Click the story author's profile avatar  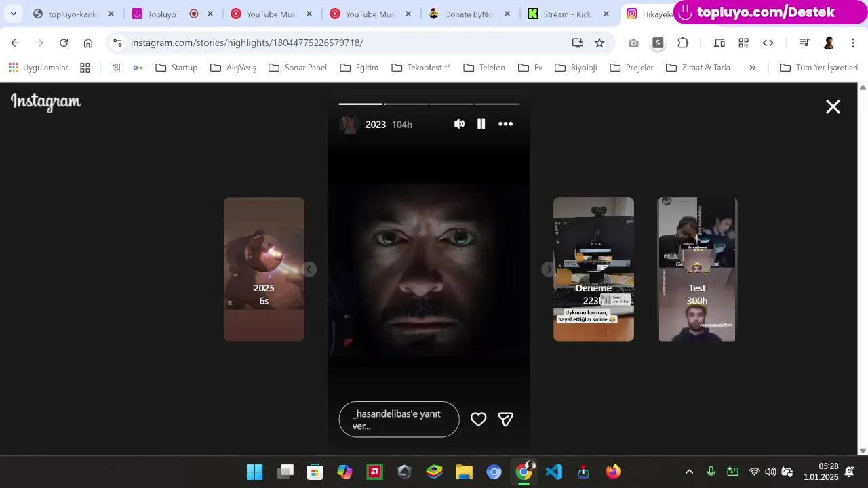tap(349, 124)
